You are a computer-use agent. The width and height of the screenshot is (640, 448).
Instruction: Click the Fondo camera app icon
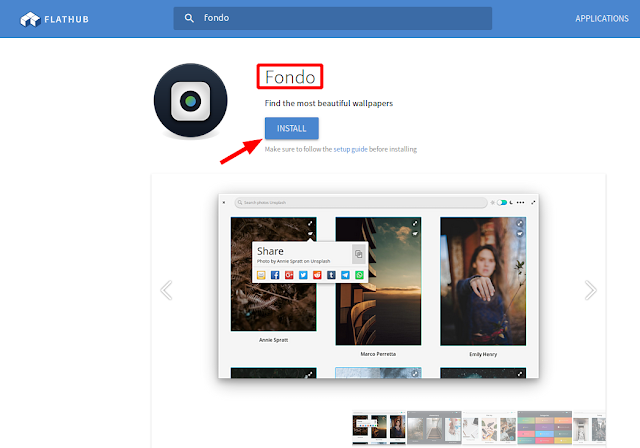(x=191, y=100)
